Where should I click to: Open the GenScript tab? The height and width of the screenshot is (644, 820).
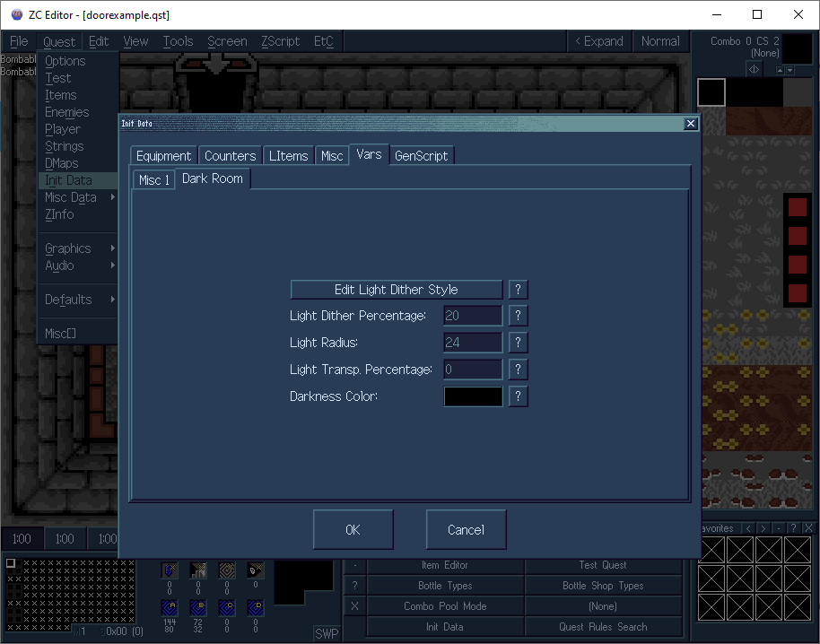pyautogui.click(x=421, y=156)
